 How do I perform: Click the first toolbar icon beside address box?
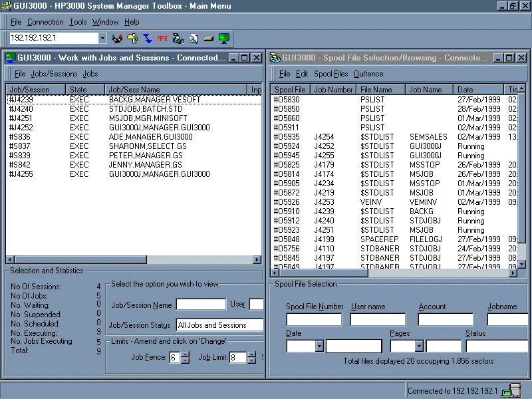pos(118,39)
